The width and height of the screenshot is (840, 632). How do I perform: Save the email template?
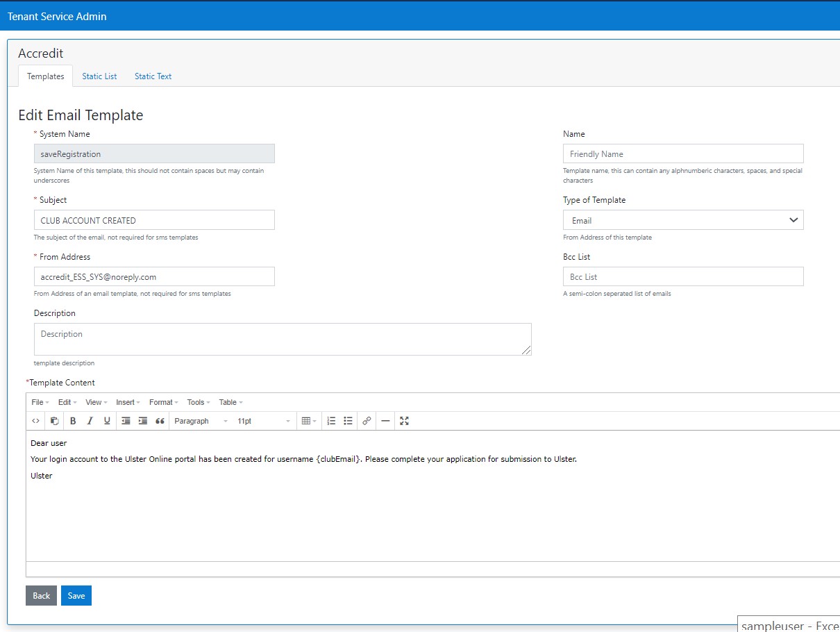pyautogui.click(x=76, y=595)
